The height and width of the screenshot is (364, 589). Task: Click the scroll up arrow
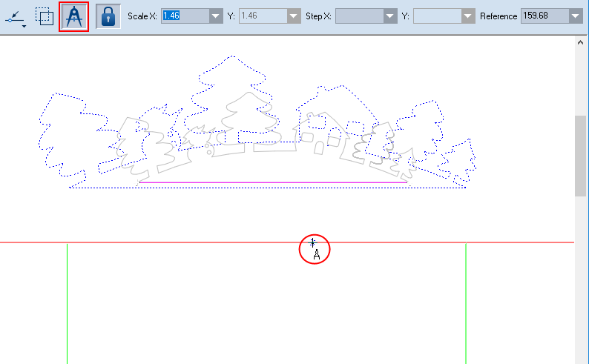tap(581, 42)
